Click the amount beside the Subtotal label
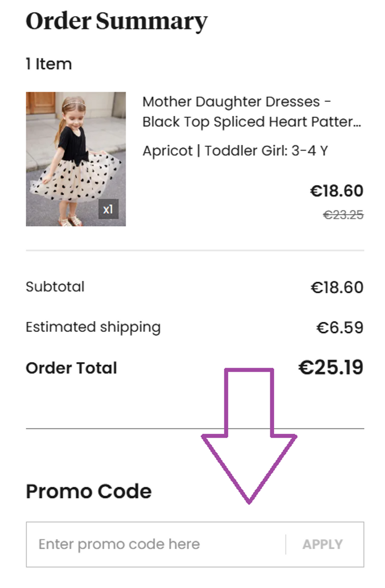 click(337, 288)
